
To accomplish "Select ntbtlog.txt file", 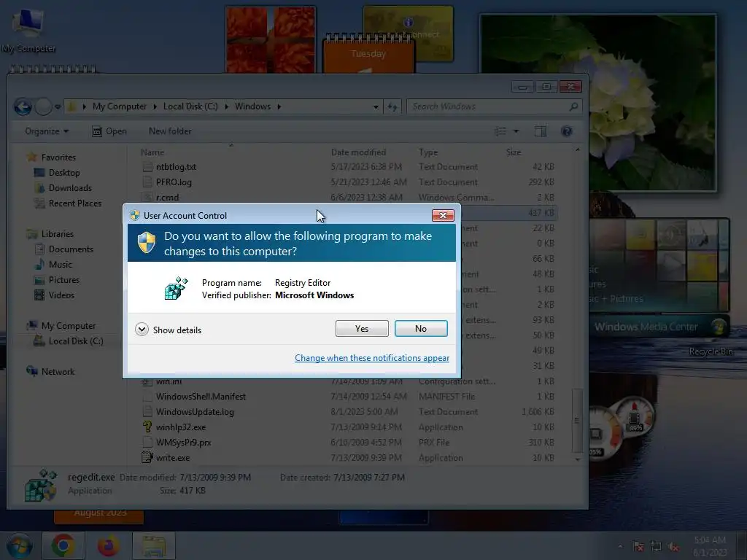I will coord(176,167).
